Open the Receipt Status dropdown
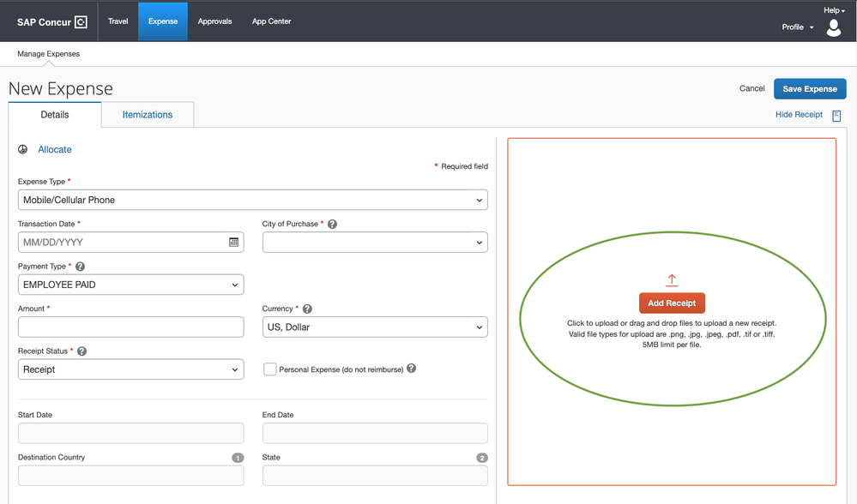The height and width of the screenshot is (504, 857). click(130, 369)
